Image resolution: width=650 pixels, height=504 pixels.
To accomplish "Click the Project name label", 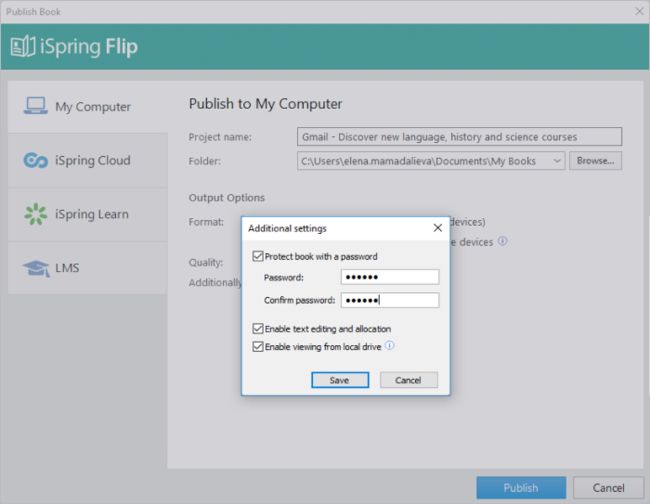I will (220, 137).
